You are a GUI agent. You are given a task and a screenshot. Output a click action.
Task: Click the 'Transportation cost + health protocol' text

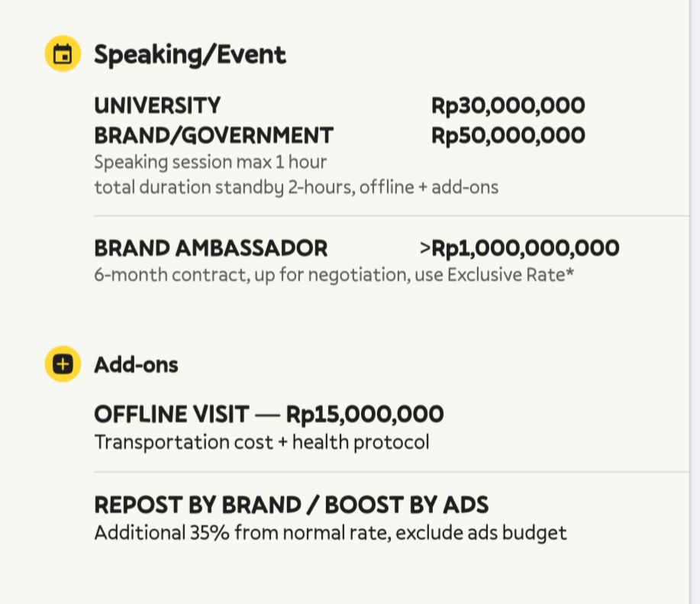point(261,441)
